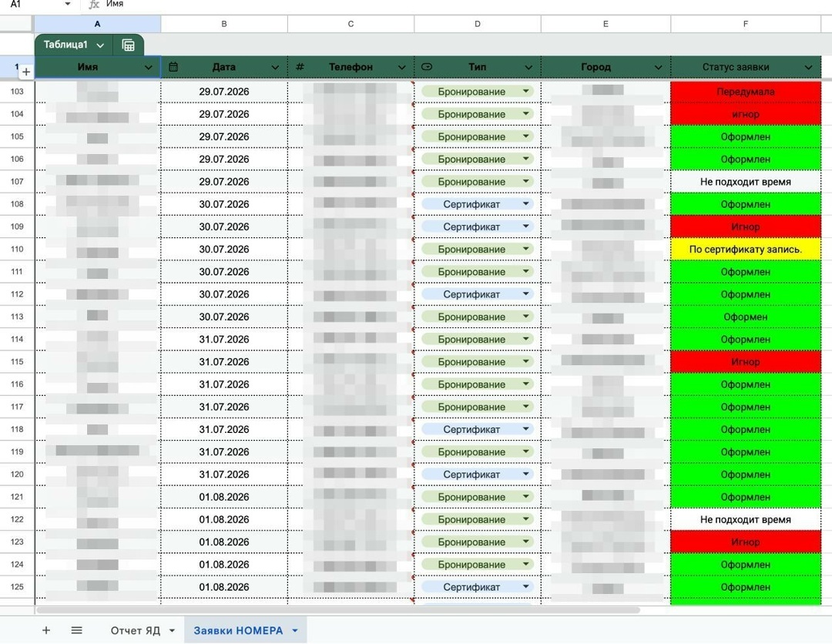Select row 103 header

point(17,91)
